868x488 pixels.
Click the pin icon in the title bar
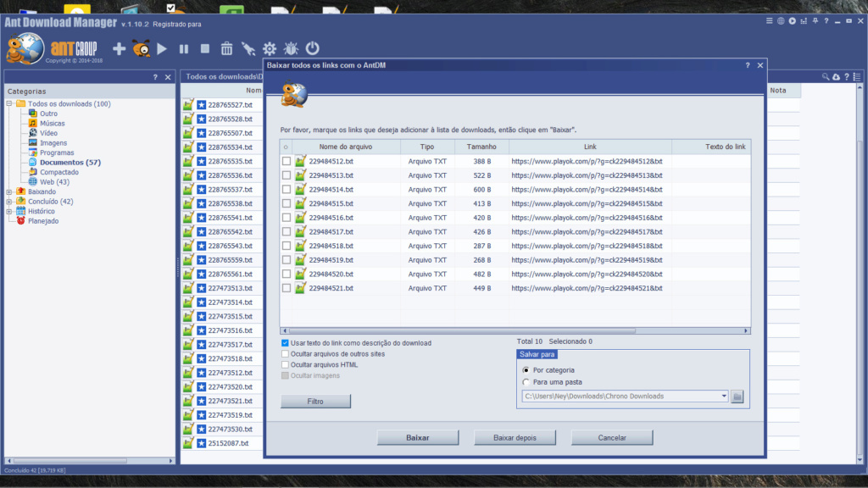(x=815, y=21)
